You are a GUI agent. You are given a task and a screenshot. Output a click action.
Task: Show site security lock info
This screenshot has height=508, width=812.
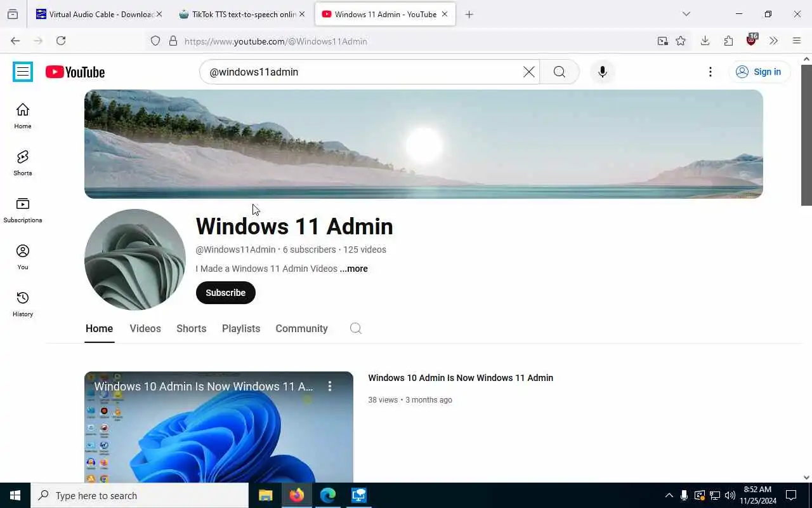pos(173,41)
